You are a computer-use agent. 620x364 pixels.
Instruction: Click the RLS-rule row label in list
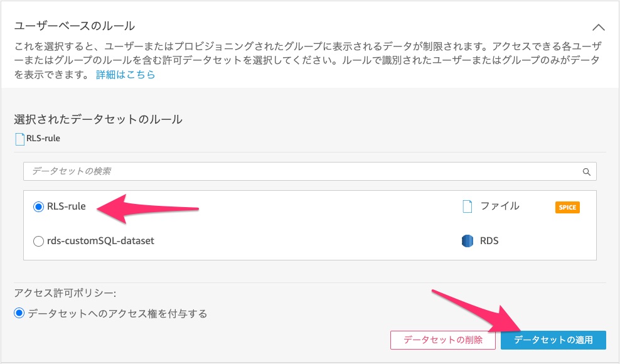[66, 206]
